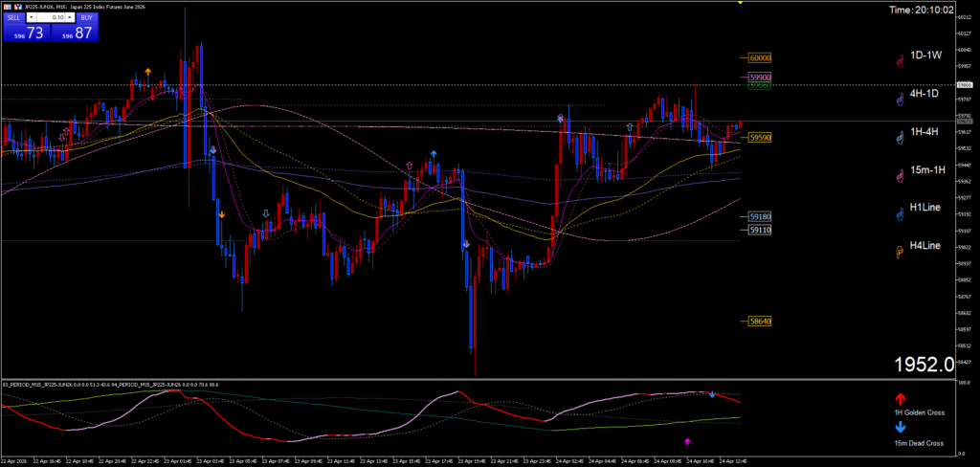Viewport: 980px width, 467px height.
Task: Click the magenta up arrow in the oscillator panel
Action: [687, 441]
